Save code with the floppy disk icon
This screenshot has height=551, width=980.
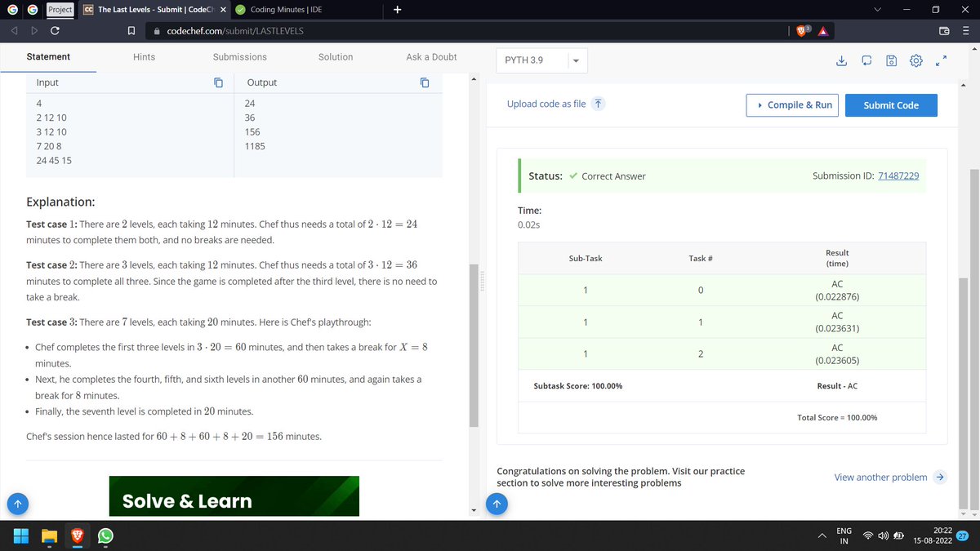[892, 60]
